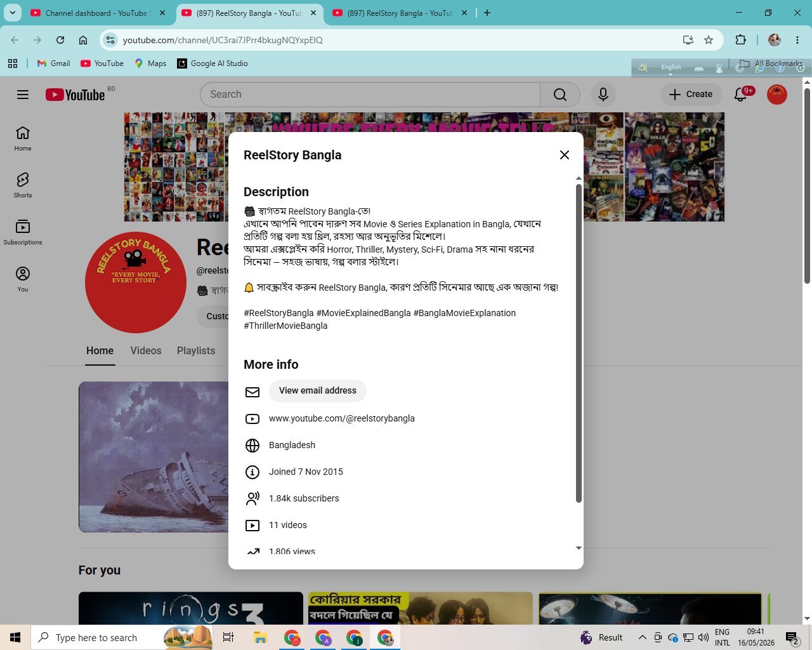Open the YouTube hamburger guide menu

click(23, 95)
